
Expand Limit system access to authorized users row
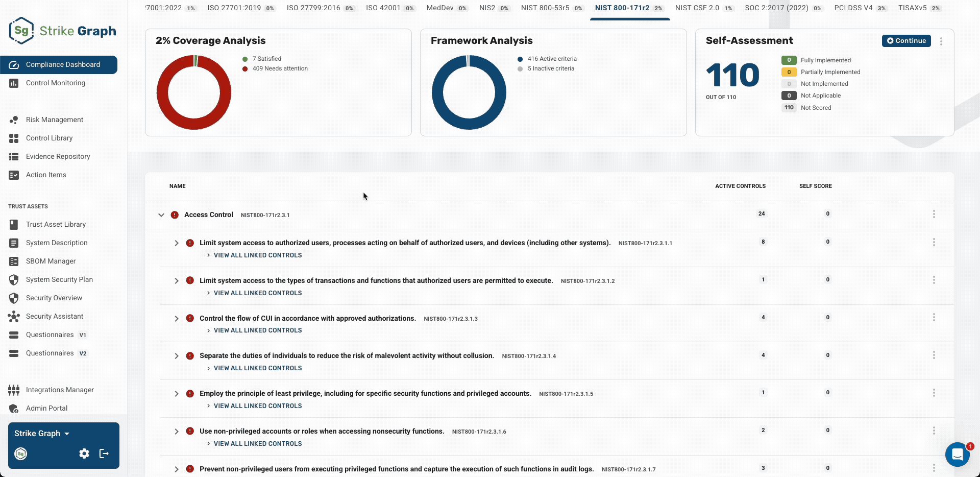(177, 243)
